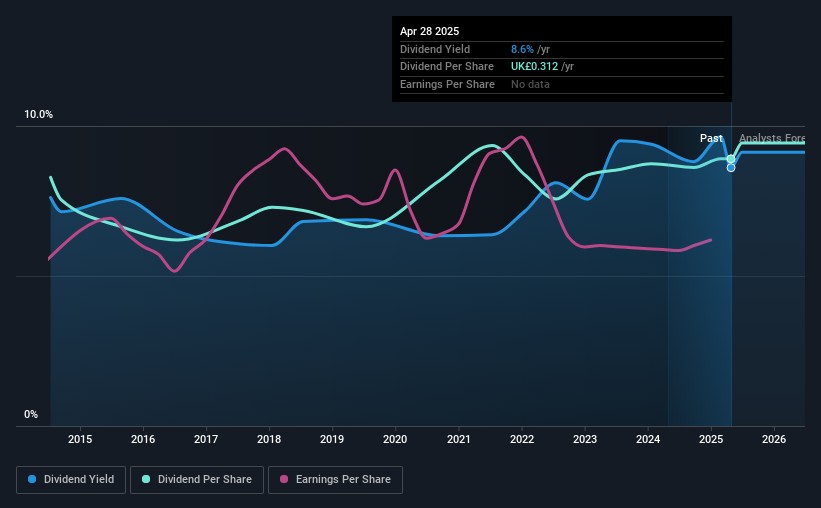Toggle the Dividend Yield legend button
The height and width of the screenshot is (508, 821).
pos(71,480)
